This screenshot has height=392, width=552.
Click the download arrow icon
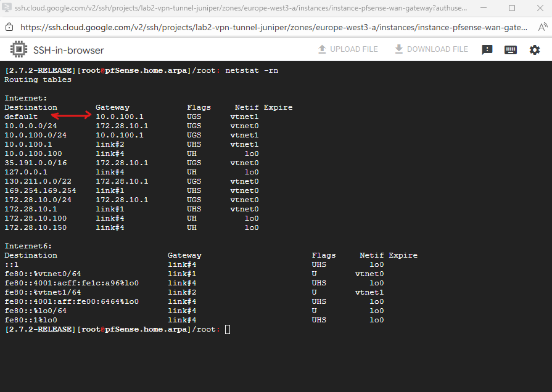pyautogui.click(x=398, y=49)
